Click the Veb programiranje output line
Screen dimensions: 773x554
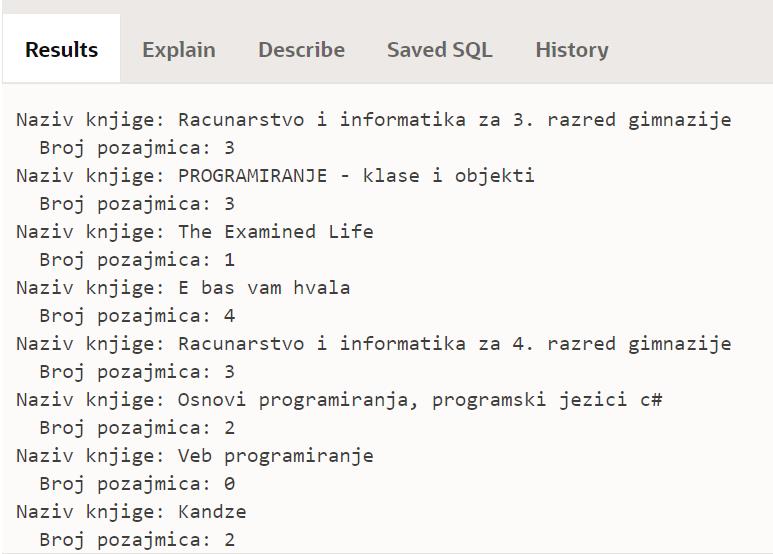point(195,456)
